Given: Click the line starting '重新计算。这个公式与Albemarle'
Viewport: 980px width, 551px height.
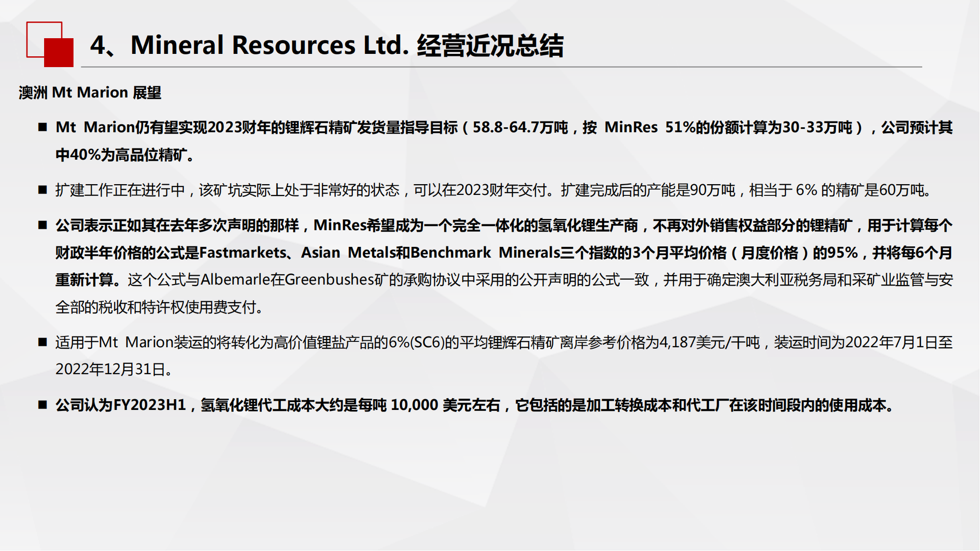Looking at the screenshot, I should 504,280.
